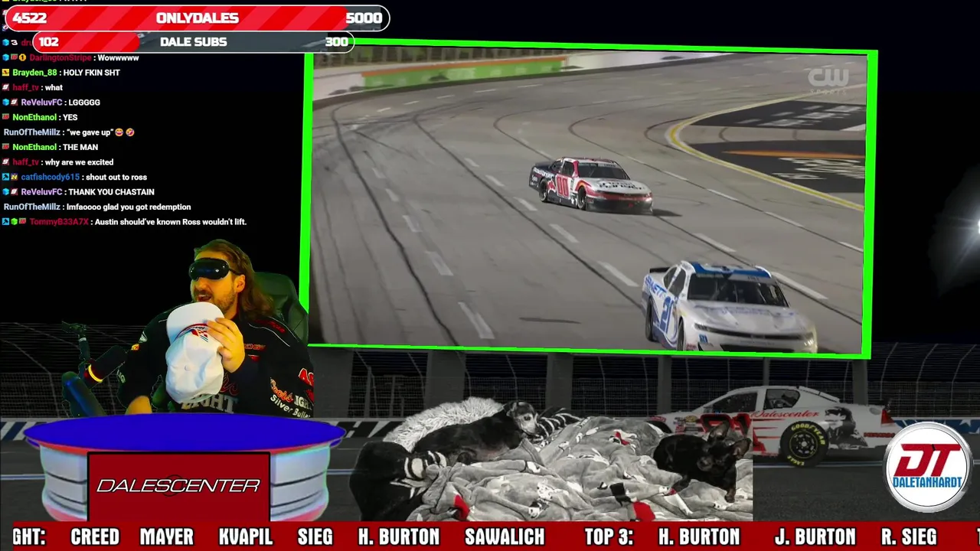This screenshot has width=980, height=551.
Task: Click 'J. BURTON' in the bottom ticker
Action: tap(815, 537)
